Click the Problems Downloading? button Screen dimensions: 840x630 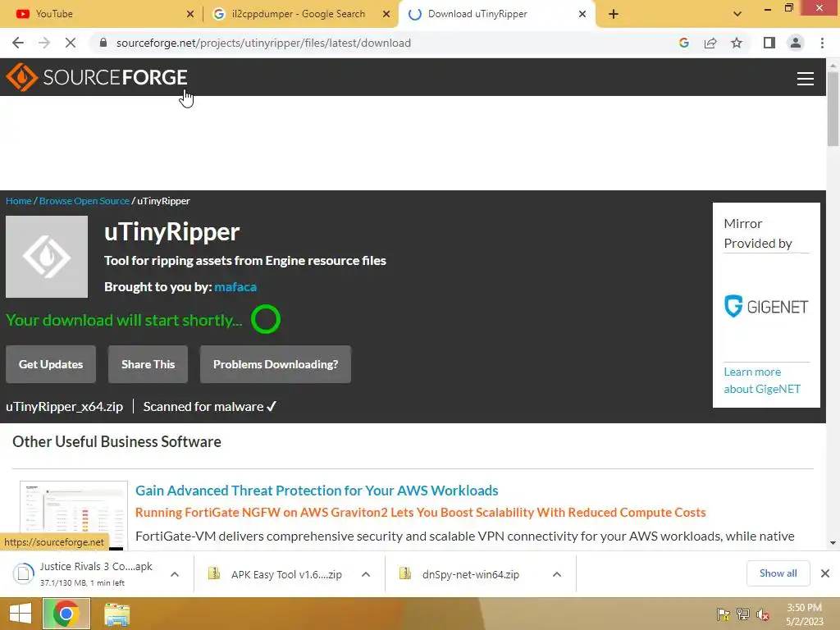[x=276, y=364]
